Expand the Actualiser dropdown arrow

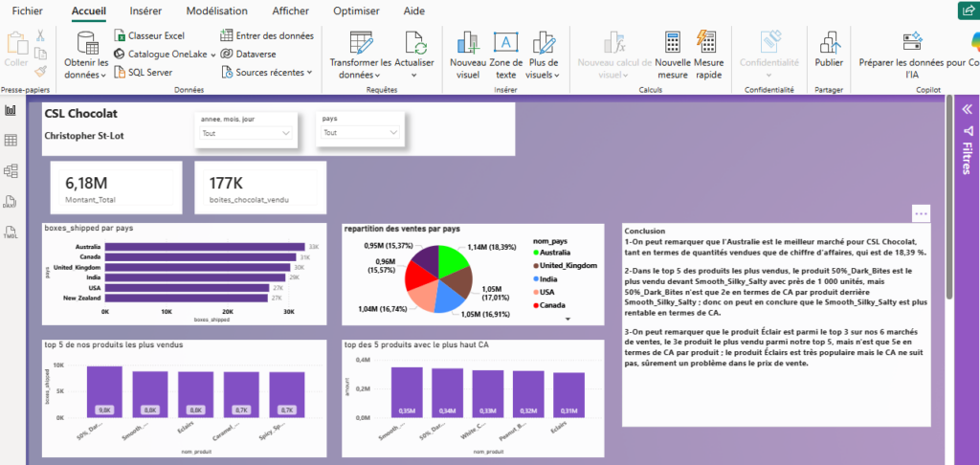pyautogui.click(x=414, y=76)
